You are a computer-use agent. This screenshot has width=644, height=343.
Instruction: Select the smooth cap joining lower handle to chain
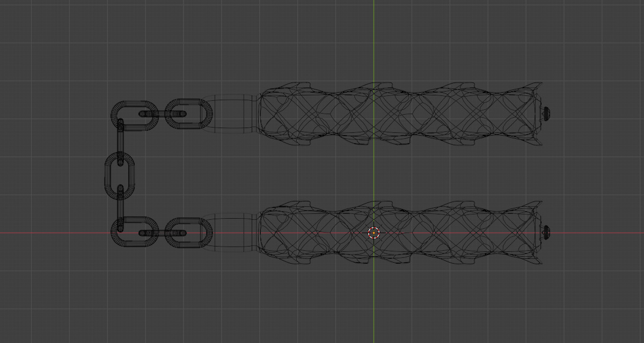(232, 233)
